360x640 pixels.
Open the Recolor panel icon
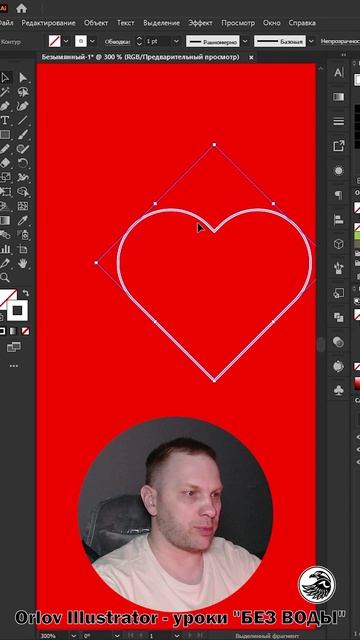pos(338,366)
